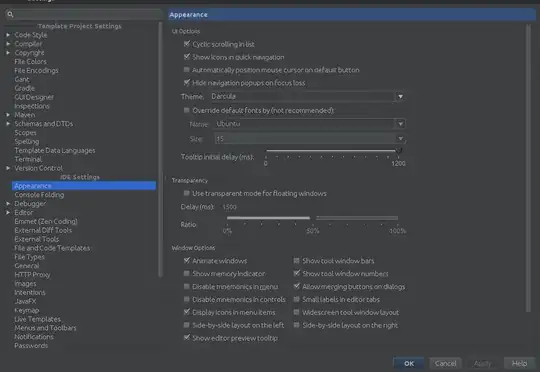Toggle Show icons in quick navigation

pos(187,56)
